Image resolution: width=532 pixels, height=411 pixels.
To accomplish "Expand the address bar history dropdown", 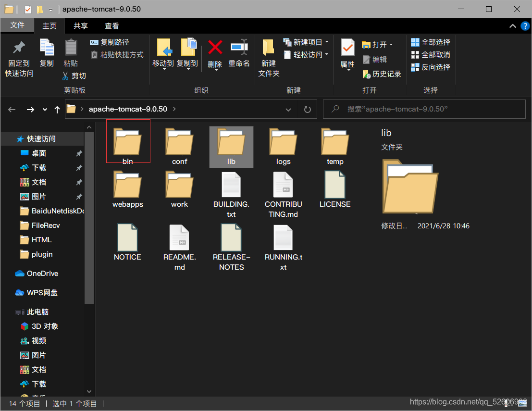I will tap(288, 109).
